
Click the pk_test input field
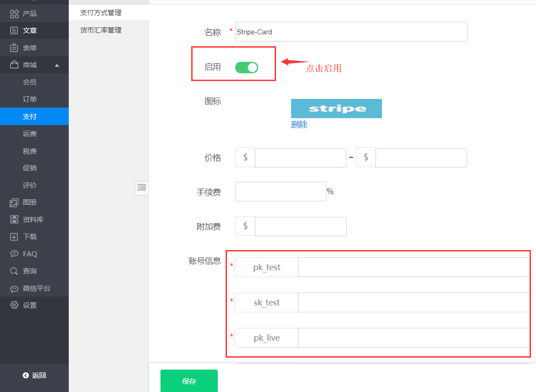point(414,267)
